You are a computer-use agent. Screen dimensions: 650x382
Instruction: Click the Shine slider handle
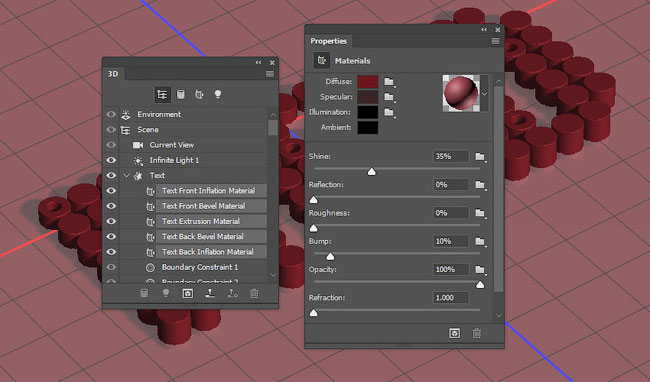coord(371,172)
